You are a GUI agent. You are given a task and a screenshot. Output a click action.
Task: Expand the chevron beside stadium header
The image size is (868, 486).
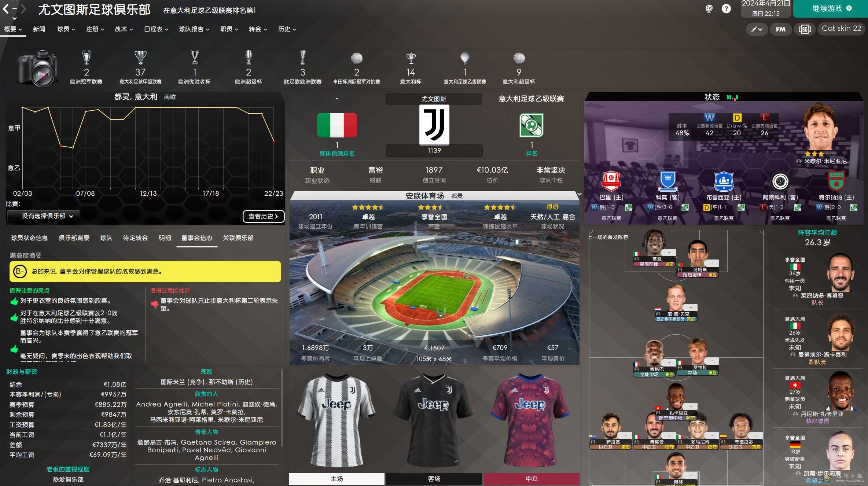pyautogui.click(x=579, y=194)
